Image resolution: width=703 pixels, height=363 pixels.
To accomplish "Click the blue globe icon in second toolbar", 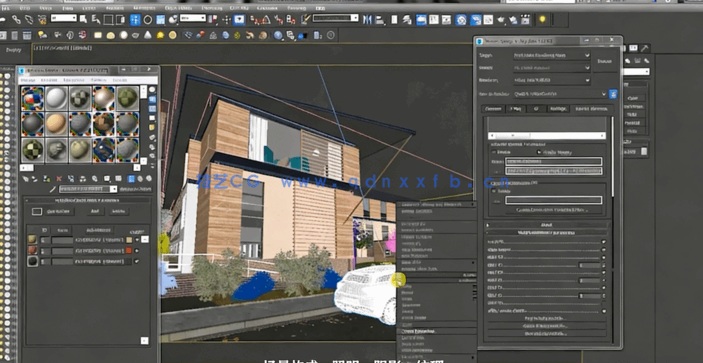I will (x=278, y=35).
